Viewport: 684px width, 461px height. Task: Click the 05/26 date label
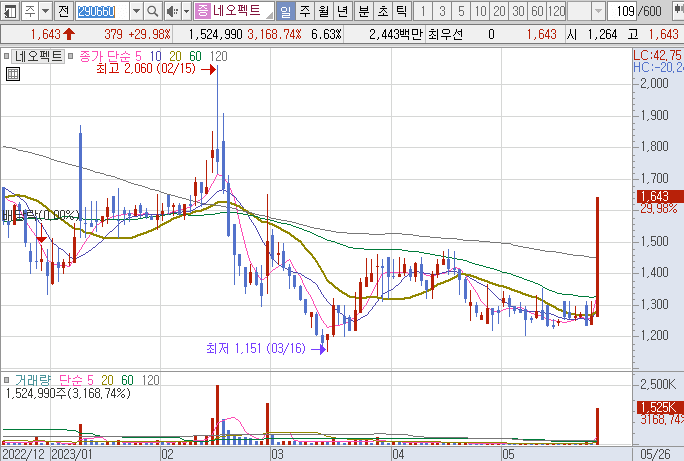[655, 454]
